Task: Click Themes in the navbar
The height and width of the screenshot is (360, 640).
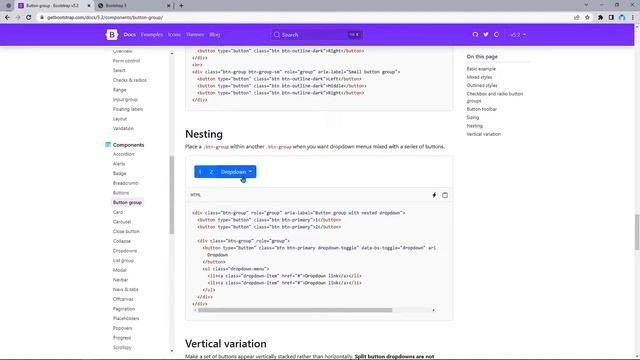Action: tap(195, 35)
